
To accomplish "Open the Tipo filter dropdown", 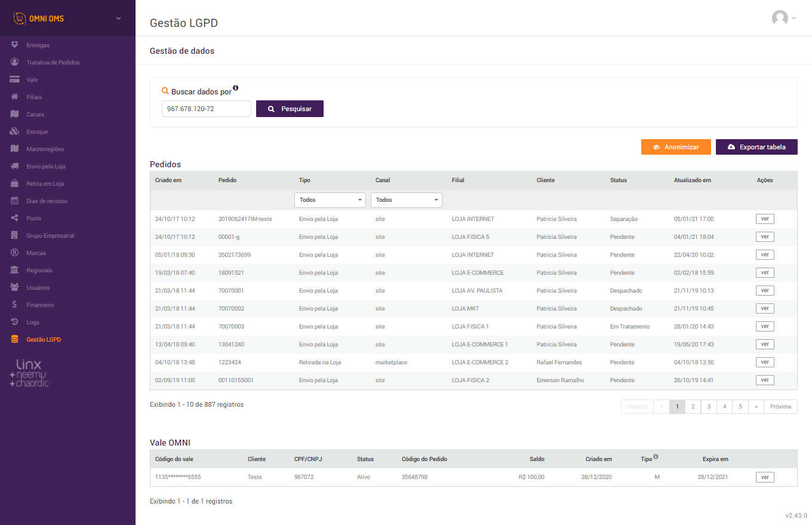I will click(x=330, y=200).
